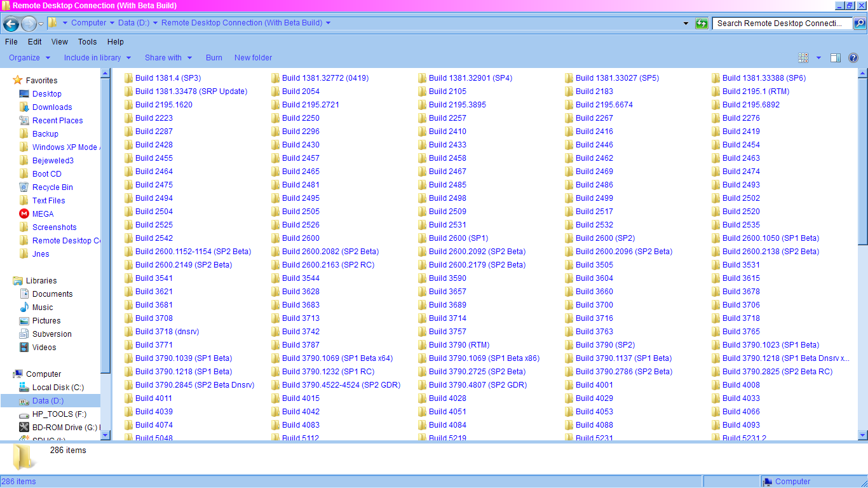868x488 pixels.
Task: Click the Subversion library icon
Action: coord(24,334)
